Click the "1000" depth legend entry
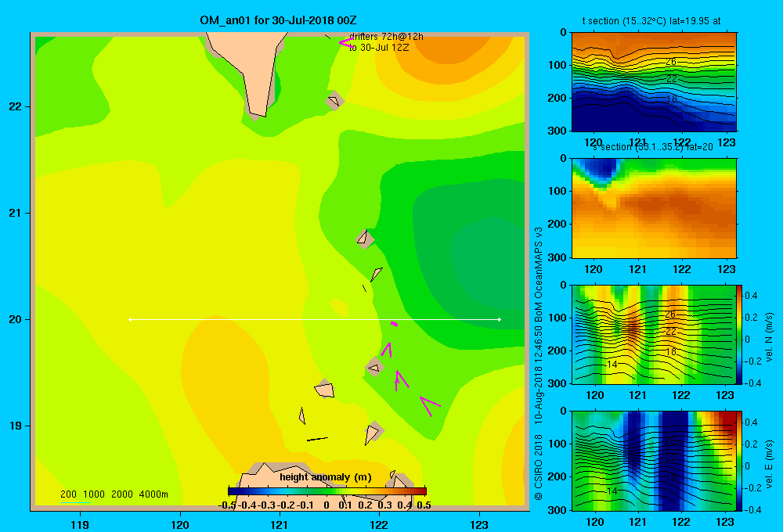Image resolution: width=783 pixels, height=532 pixels. 94,494
